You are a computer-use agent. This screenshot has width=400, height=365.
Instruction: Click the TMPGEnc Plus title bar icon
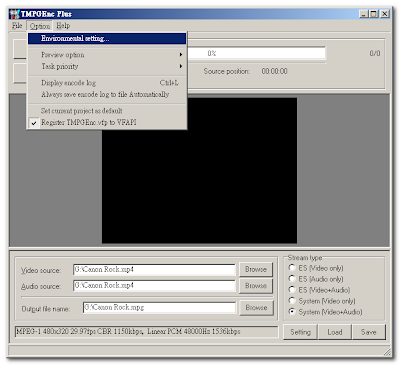click(14, 14)
